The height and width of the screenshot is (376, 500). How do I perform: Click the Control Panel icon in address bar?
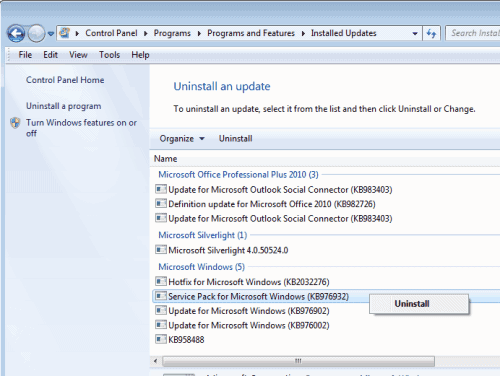click(64, 33)
